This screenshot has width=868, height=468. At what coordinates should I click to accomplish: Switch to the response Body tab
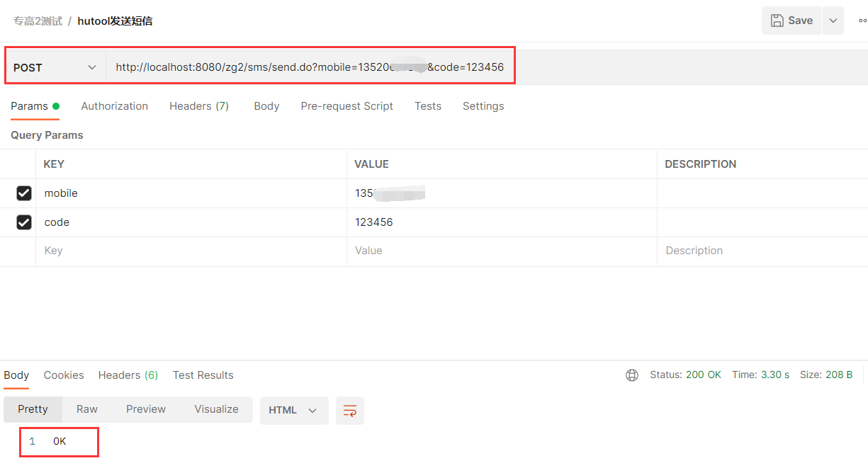click(x=16, y=375)
